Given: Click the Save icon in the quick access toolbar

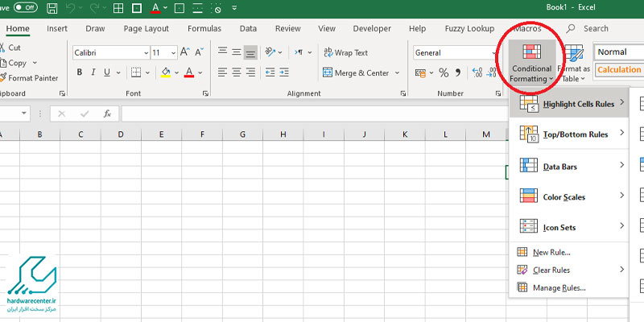Looking at the screenshot, I should click(x=52, y=8).
